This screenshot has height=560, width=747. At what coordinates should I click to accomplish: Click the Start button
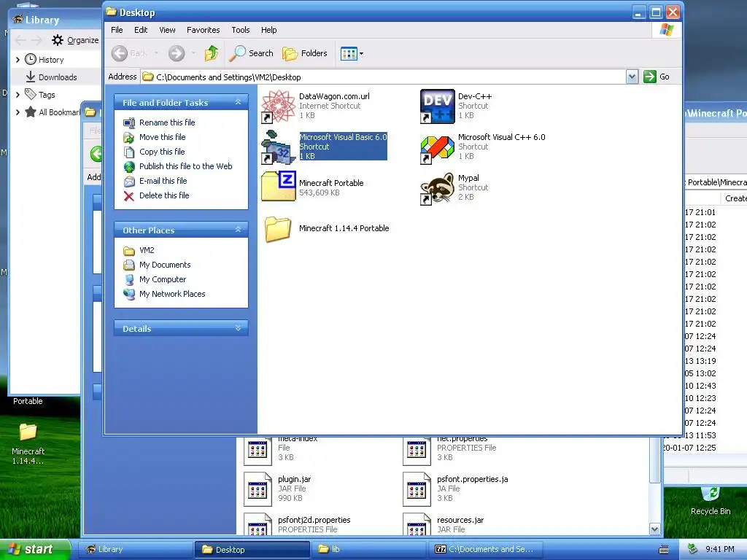(34, 549)
